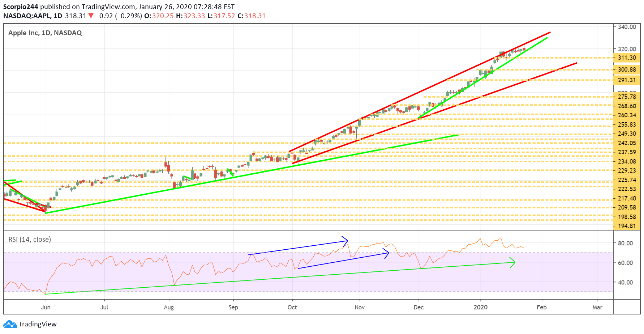
Task: Click the RSI 40.00 axis value
Action: pos(625,283)
